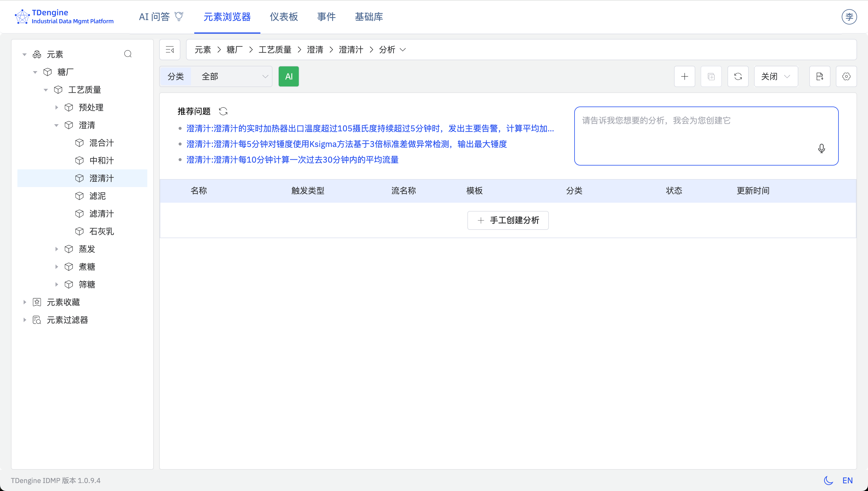Switch to the 仪表板 tab
The image size is (868, 491).
(284, 17)
